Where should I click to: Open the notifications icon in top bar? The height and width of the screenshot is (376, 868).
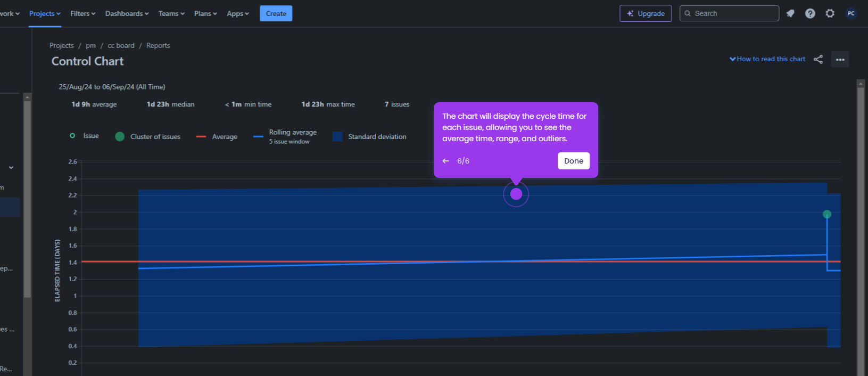pyautogui.click(x=790, y=13)
